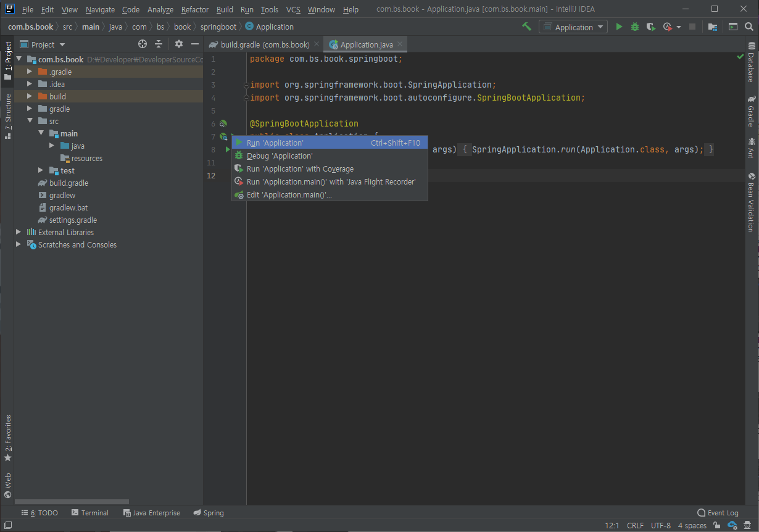Open the Refactor menu
This screenshot has width=759, height=532.
coord(195,9)
